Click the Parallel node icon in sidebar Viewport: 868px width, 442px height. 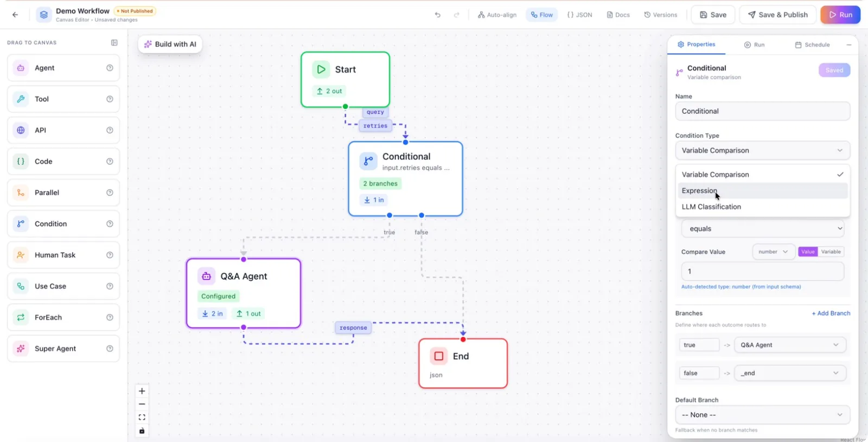coord(21,193)
